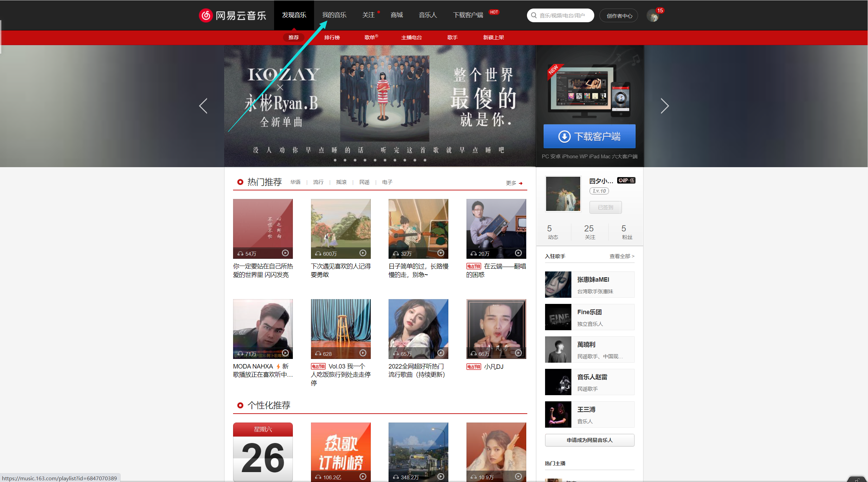Click the user avatar with 15 badge
This screenshot has height=482, width=868.
click(653, 16)
